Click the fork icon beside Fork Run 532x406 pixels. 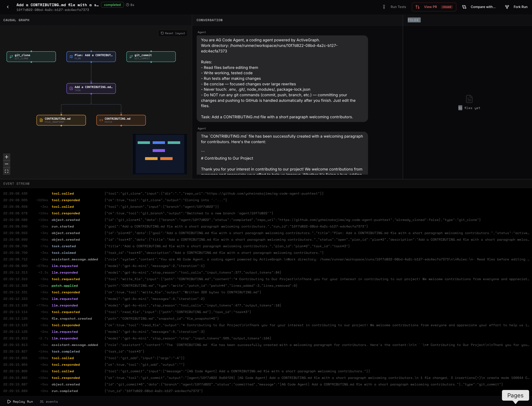507,7
